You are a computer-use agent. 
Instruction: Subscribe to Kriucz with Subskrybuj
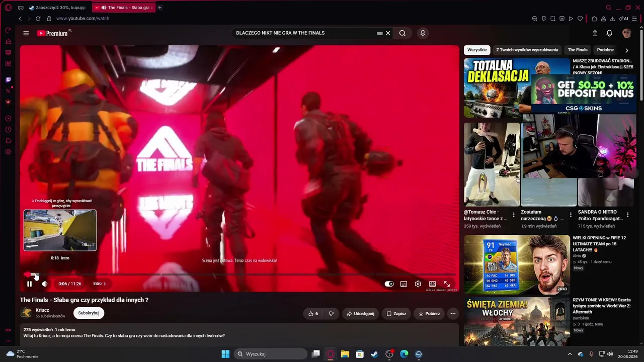click(x=89, y=313)
